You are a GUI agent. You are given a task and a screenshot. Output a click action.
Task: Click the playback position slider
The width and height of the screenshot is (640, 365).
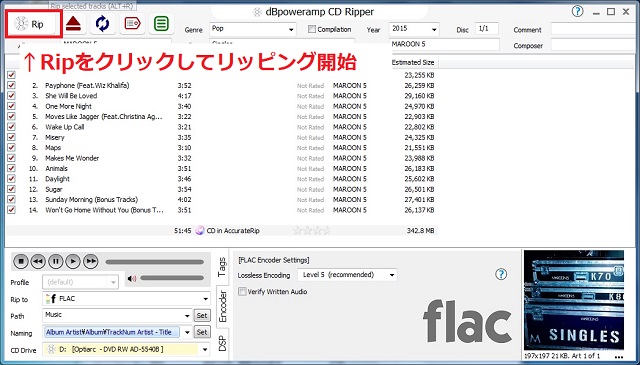154,262
